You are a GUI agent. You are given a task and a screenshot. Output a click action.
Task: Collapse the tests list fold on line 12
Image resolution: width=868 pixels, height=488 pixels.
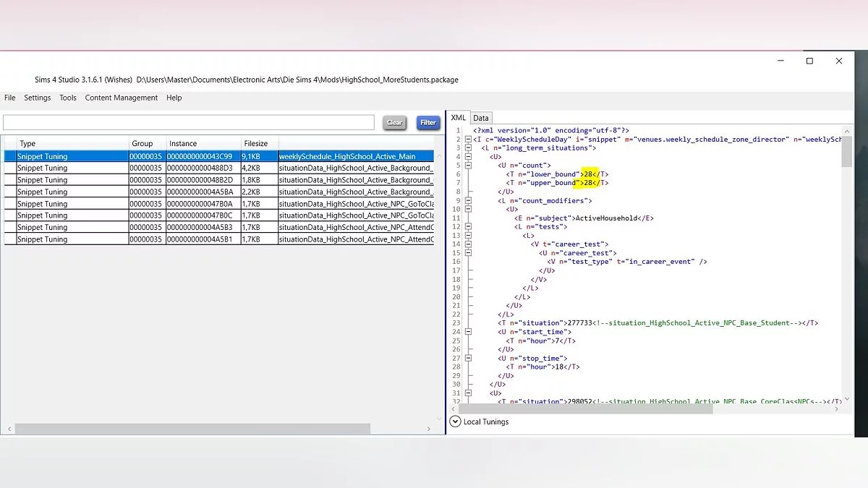click(468, 227)
